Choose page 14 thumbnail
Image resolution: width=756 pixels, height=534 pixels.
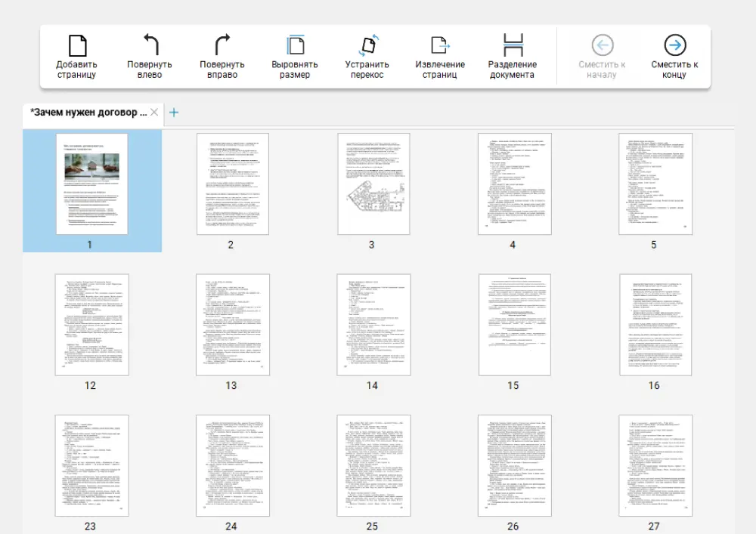[373, 325]
